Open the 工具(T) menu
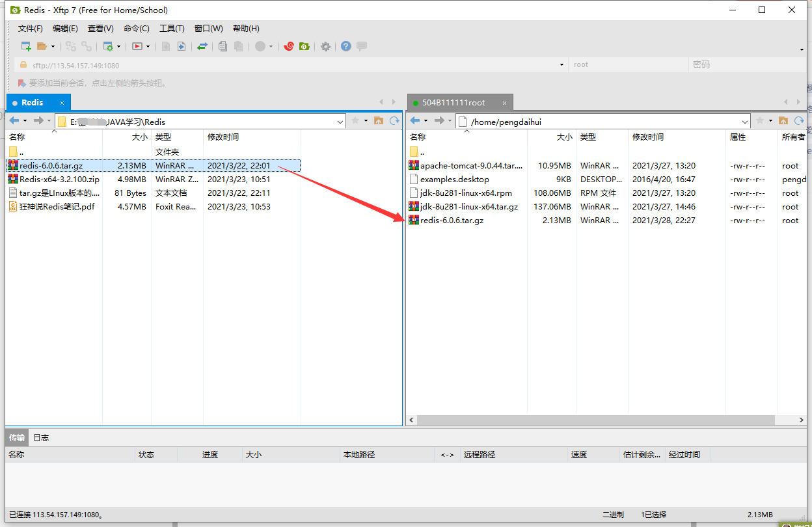The height and width of the screenshot is (527, 812). (x=172, y=29)
